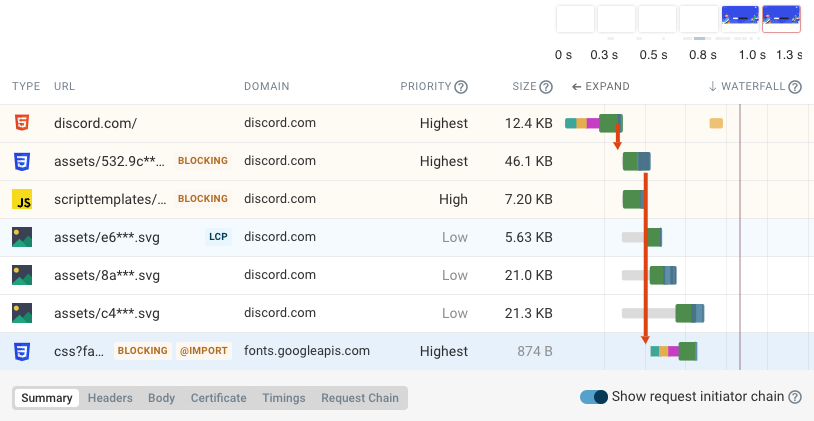Click the assets/532.9c** URL text

click(110, 161)
